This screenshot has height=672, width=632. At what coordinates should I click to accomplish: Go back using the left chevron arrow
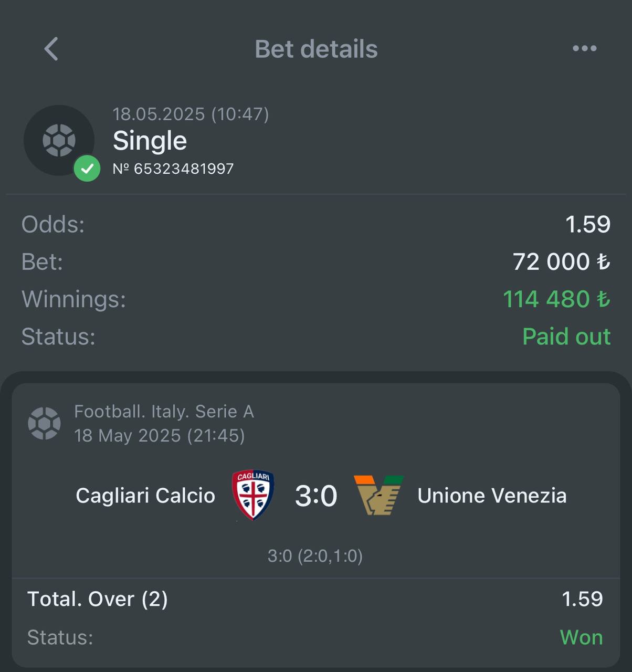(51, 49)
